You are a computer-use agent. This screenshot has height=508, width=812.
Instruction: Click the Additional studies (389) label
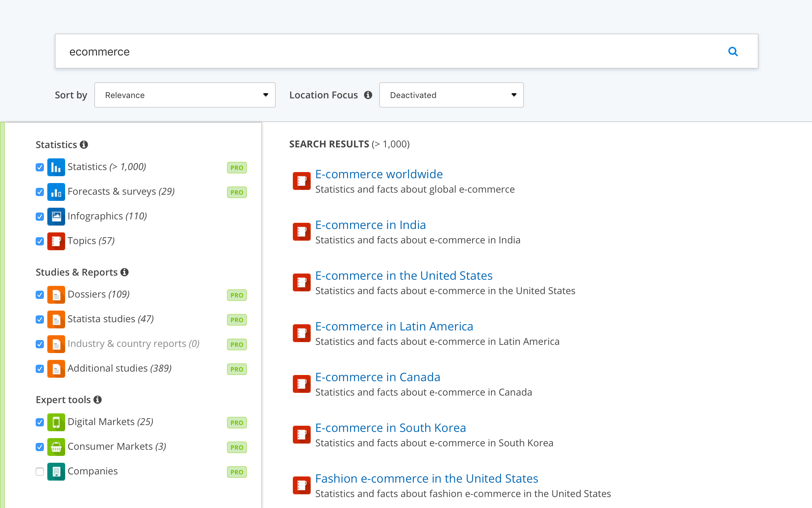coord(120,368)
